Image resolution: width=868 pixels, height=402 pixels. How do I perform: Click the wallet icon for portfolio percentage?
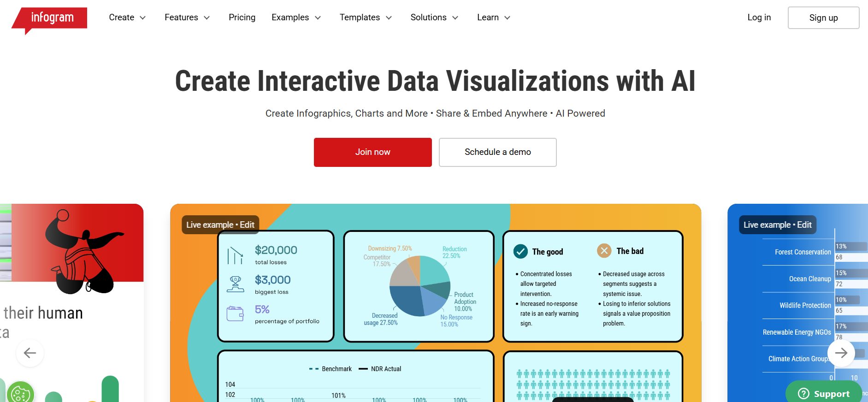click(235, 314)
